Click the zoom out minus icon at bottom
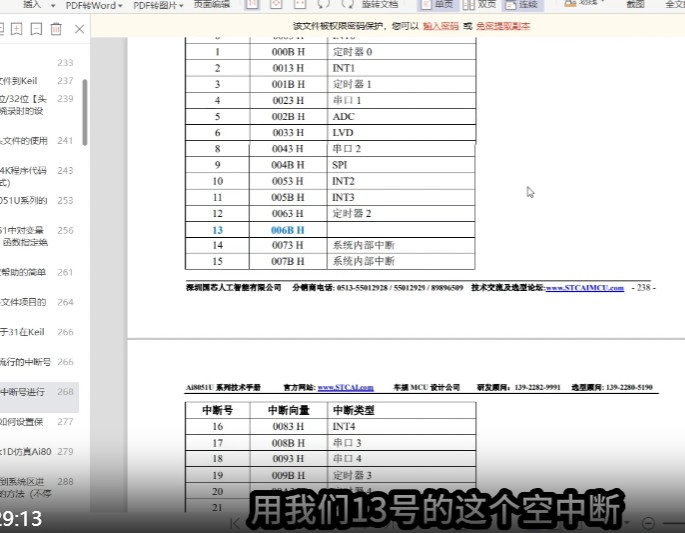Image resolution: width=685 pixels, height=533 pixels. pyautogui.click(x=648, y=523)
